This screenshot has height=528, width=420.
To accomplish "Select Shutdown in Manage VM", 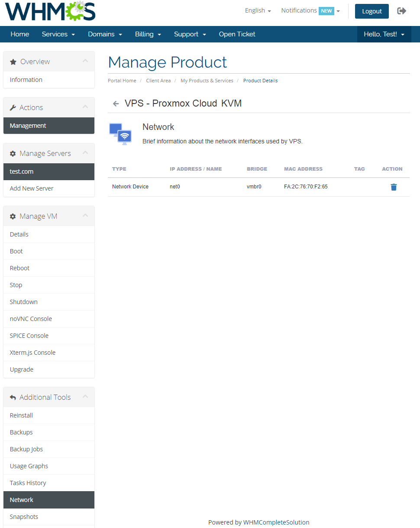I will 49,302.
